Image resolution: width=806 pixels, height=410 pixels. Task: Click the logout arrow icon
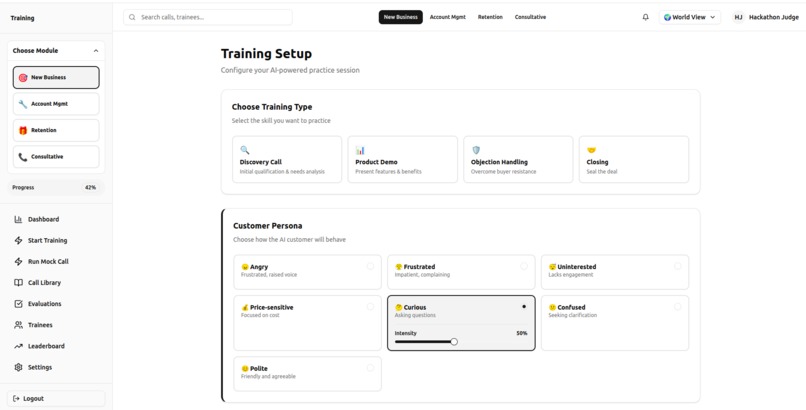click(16, 399)
